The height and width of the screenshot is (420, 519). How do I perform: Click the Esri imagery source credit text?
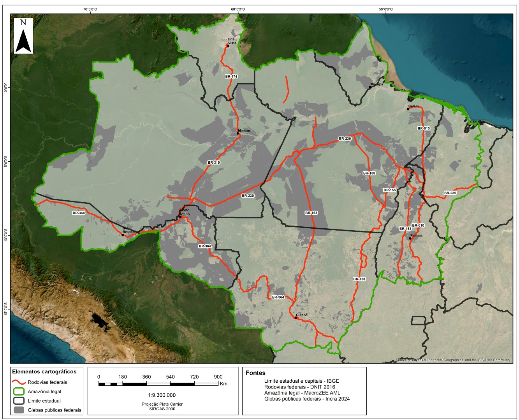tap(453, 360)
